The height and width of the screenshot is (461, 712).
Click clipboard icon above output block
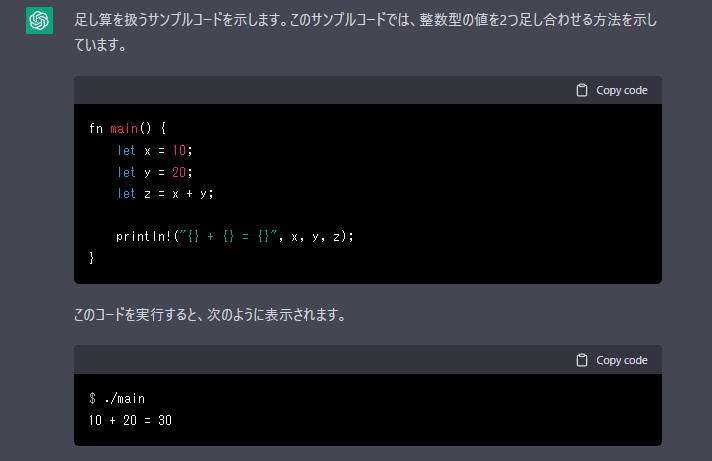coord(582,360)
